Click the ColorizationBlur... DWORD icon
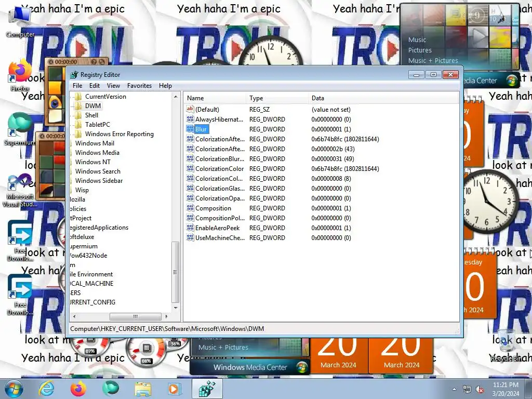Image resolution: width=532 pixels, height=399 pixels. click(190, 159)
